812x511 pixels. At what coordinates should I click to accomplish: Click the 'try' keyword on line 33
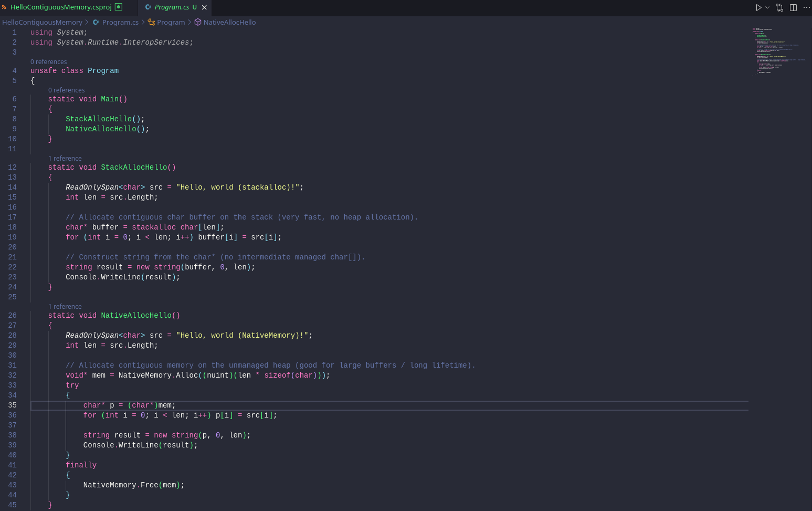(72, 385)
